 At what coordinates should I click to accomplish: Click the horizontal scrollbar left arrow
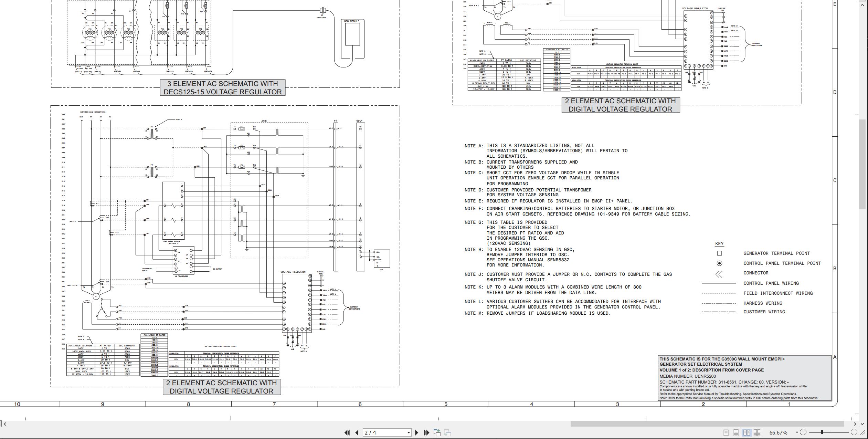point(5,424)
